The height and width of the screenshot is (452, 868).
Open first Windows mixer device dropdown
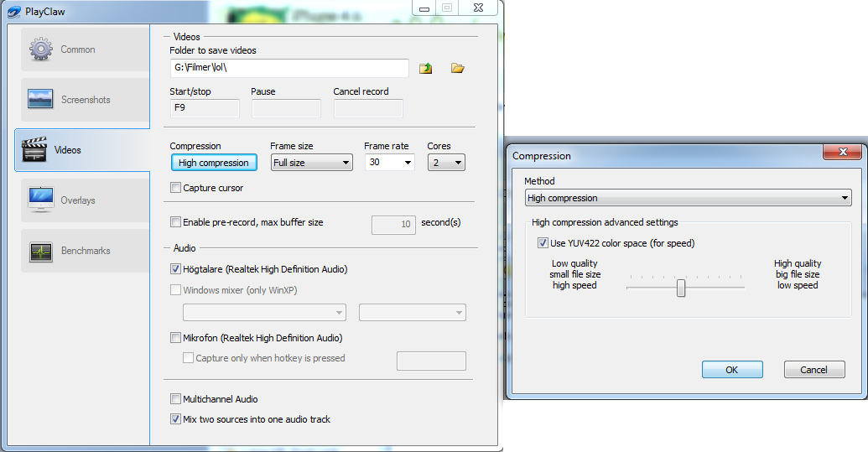[265, 313]
